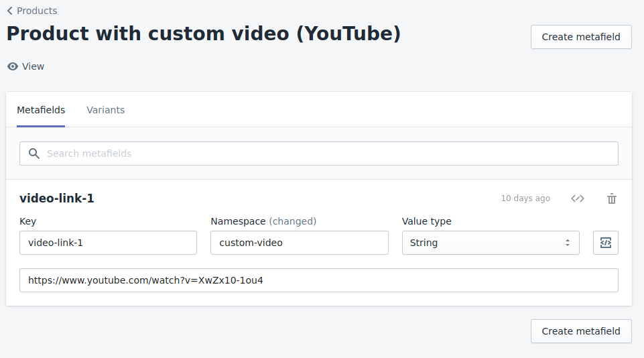Click the Namespace input custom-video

[300, 243]
